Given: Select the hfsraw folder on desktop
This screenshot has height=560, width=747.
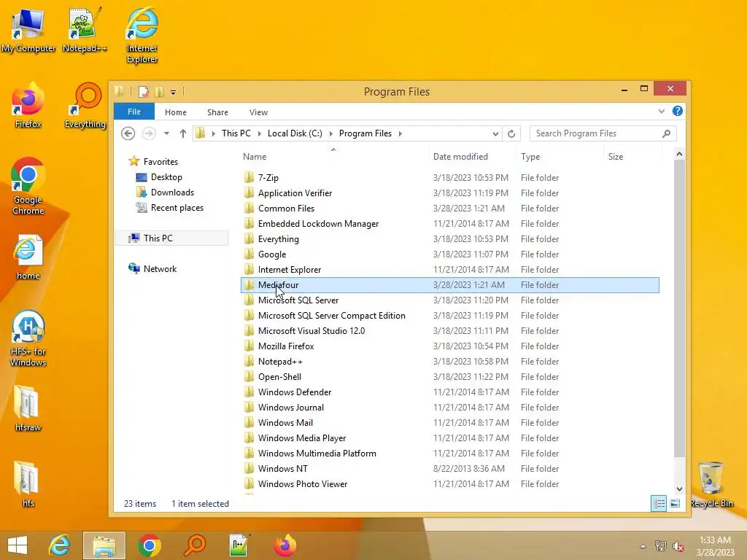Looking at the screenshot, I should point(28,408).
